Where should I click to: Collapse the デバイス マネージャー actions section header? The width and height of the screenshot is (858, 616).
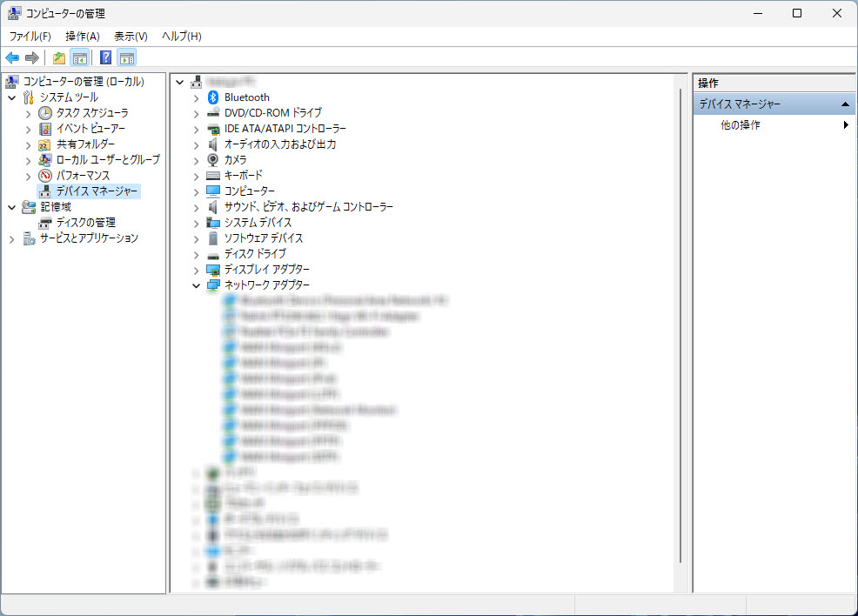pos(845,104)
